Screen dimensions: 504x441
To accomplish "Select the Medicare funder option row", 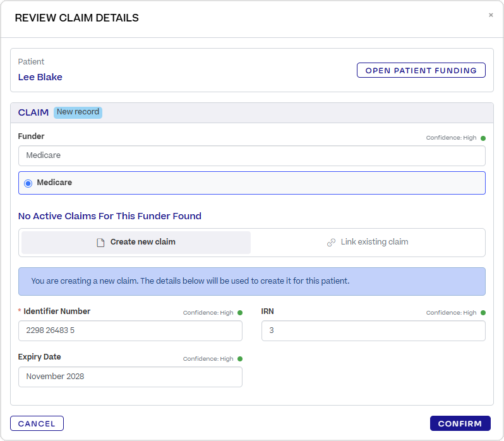I will point(251,183).
